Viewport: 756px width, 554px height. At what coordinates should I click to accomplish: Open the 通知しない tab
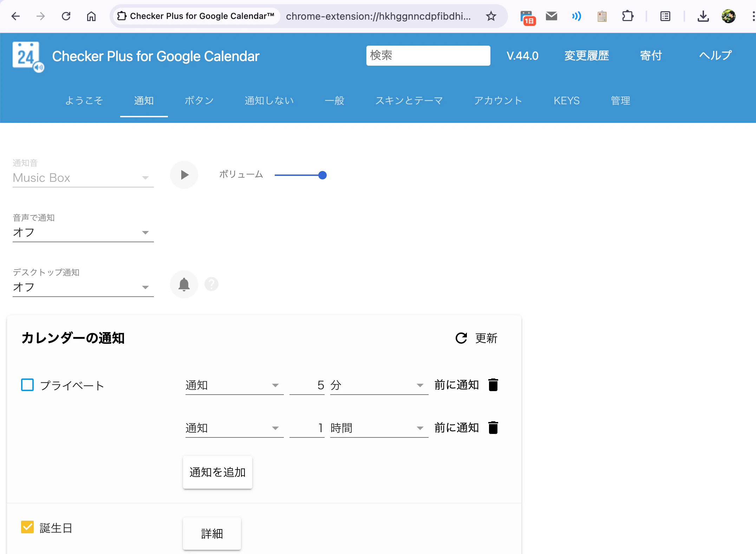click(269, 101)
